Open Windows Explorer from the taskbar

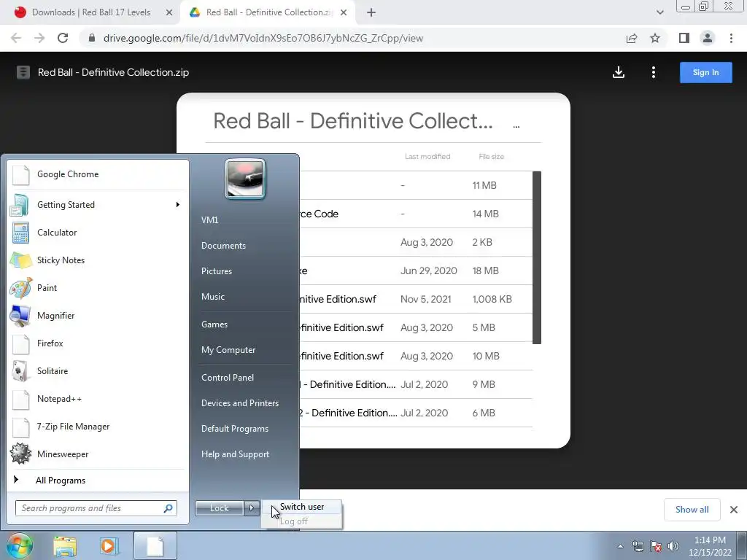[x=65, y=546]
